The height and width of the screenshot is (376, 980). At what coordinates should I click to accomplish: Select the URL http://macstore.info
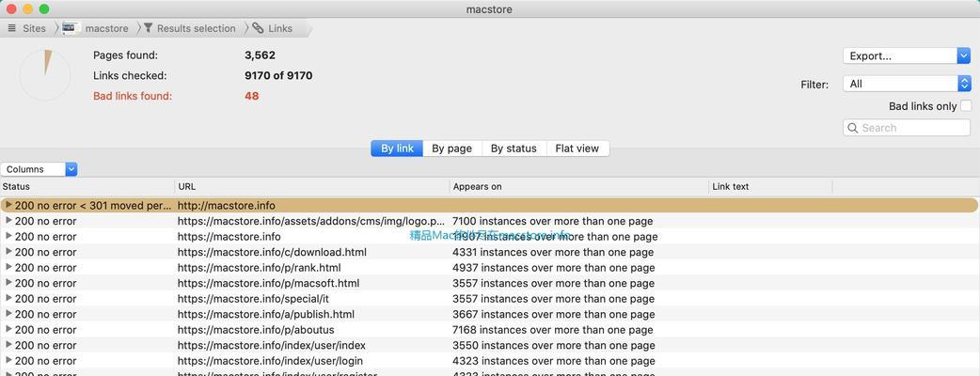(x=227, y=206)
